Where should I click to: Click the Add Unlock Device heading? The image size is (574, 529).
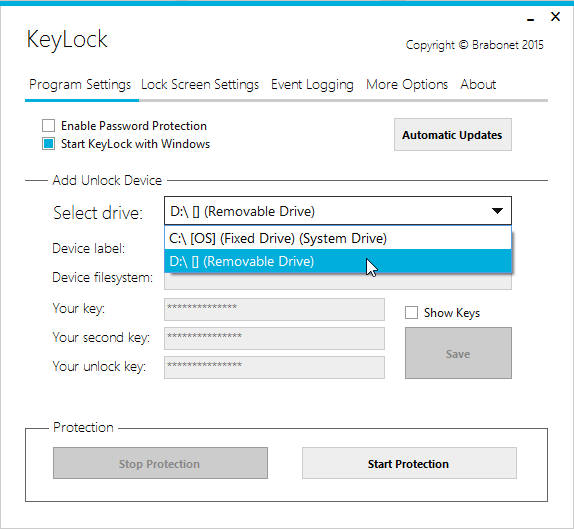tap(107, 180)
